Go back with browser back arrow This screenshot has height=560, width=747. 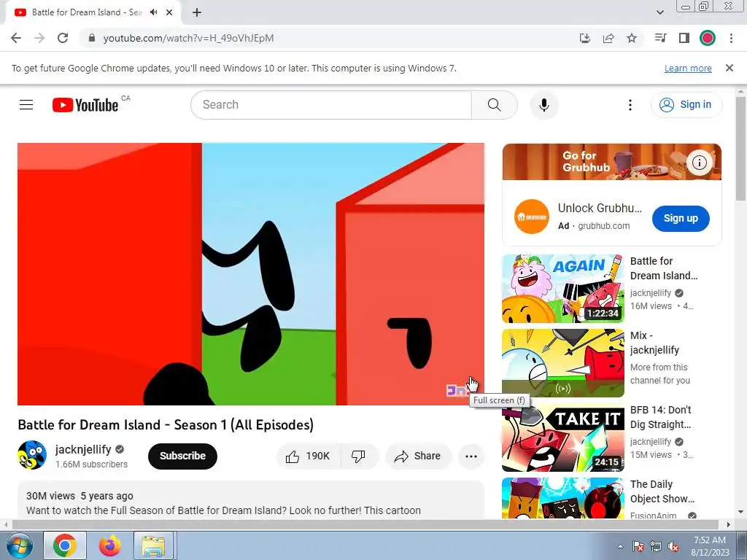16,38
